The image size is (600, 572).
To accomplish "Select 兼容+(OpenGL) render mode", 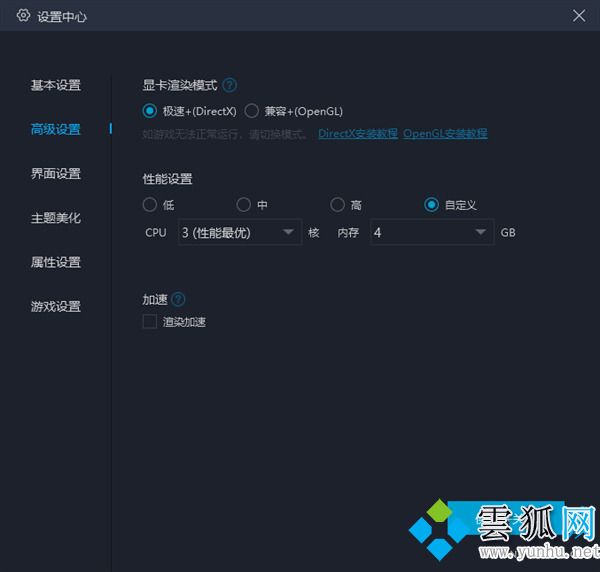I will click(x=251, y=111).
